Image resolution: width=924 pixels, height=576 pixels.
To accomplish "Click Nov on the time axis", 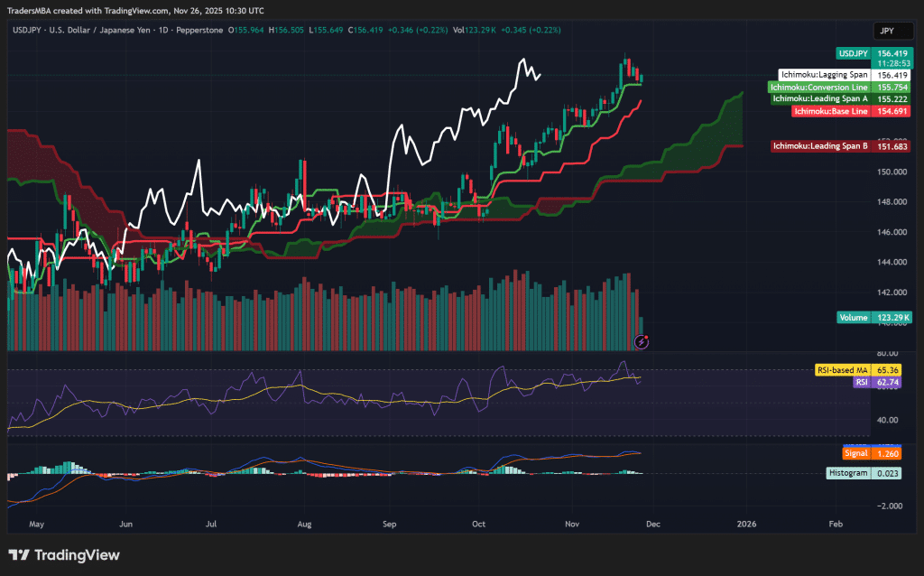I will [x=571, y=524].
